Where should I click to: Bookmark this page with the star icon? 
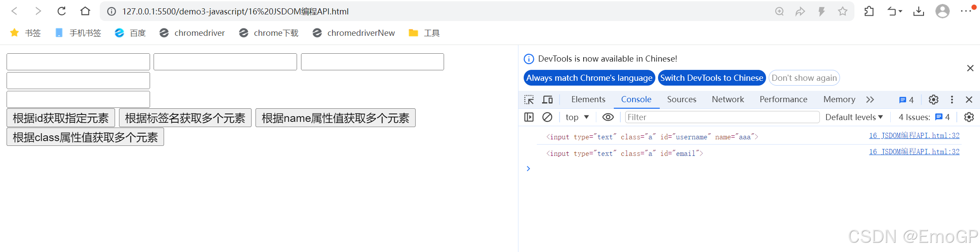843,11
